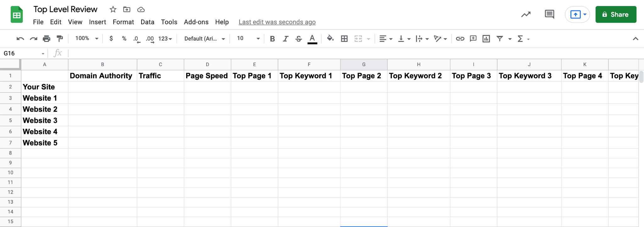Open the font family dropdown
Screen dimensions: 644x227
pyautogui.click(x=205, y=39)
